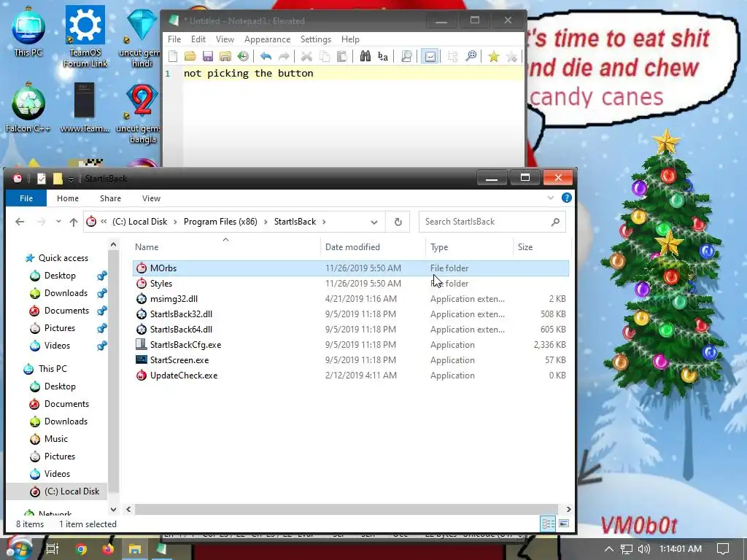747x560 pixels.
Task: Go up one folder level in Explorer
Action: [74, 222]
